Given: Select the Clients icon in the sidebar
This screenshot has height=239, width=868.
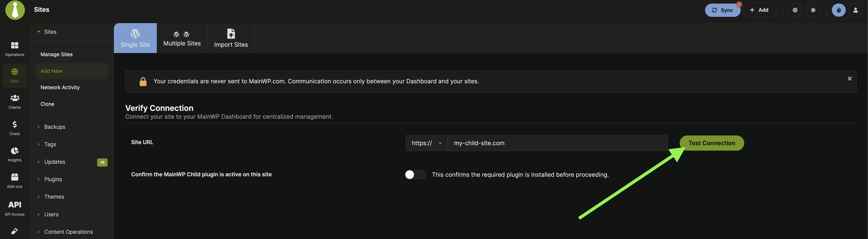Looking at the screenshot, I should tap(15, 101).
